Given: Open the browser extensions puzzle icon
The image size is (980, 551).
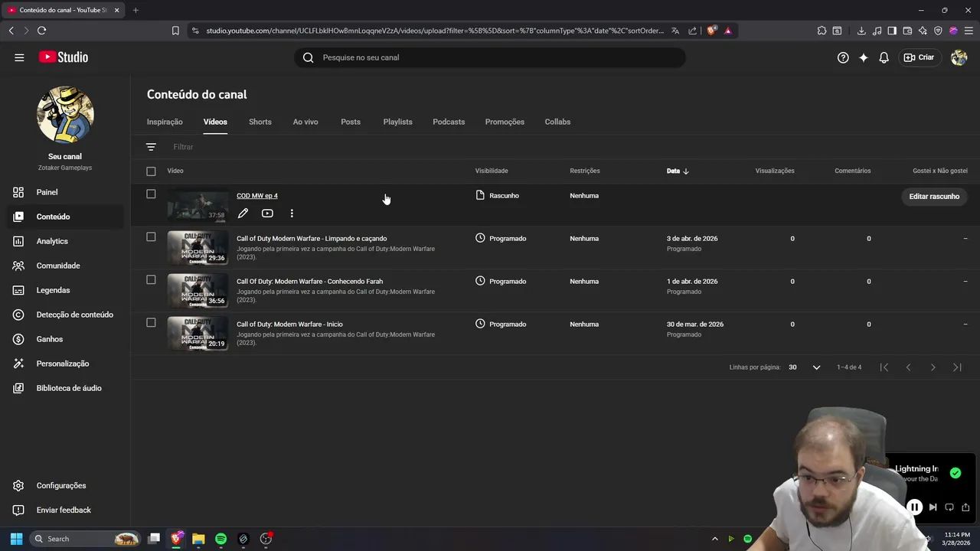Looking at the screenshot, I should [822, 31].
